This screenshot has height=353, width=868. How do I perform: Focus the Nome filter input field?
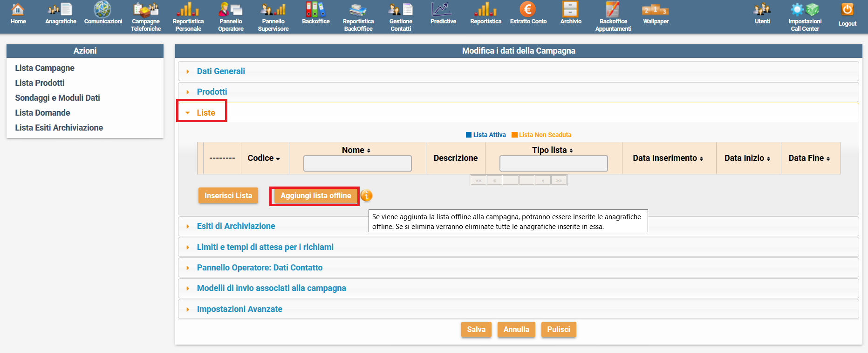[x=357, y=163]
